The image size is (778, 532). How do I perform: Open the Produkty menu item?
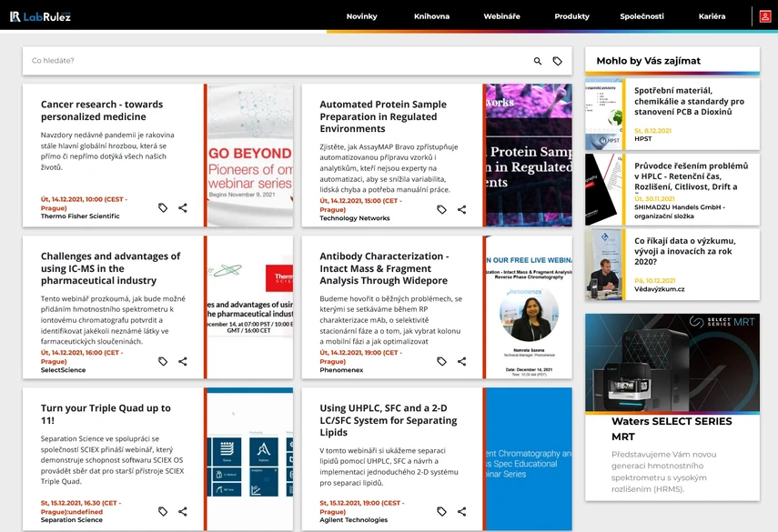click(571, 16)
